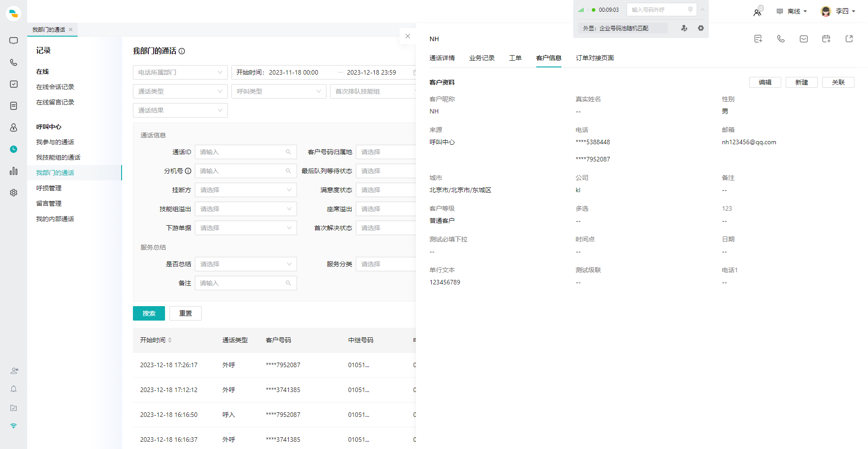Screen dimensions: 868x449
Task: Open 在线会话记录 in records menu
Action: [x=55, y=87]
